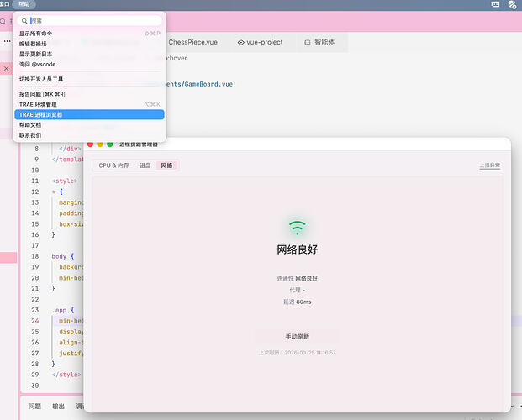Image resolution: width=522 pixels, height=420 pixels.
Task: Click the 上次刷新 timestamp text
Action: pyautogui.click(x=298, y=353)
